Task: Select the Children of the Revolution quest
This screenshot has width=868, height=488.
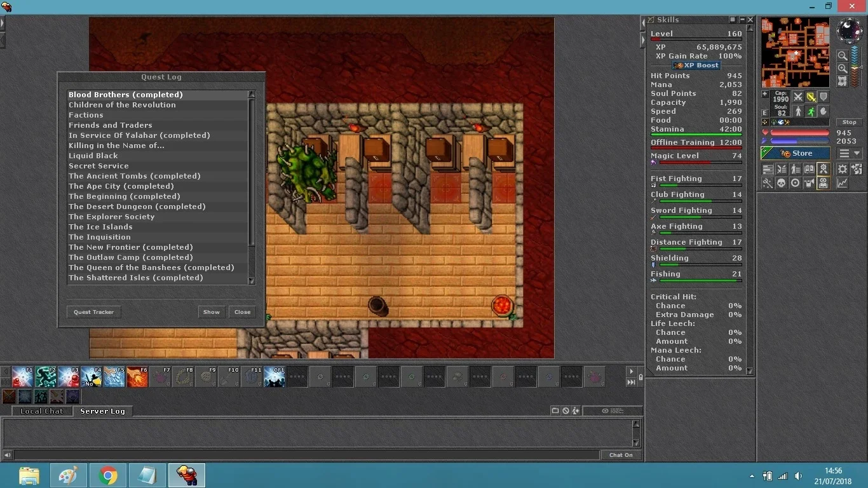Action: (x=158, y=105)
